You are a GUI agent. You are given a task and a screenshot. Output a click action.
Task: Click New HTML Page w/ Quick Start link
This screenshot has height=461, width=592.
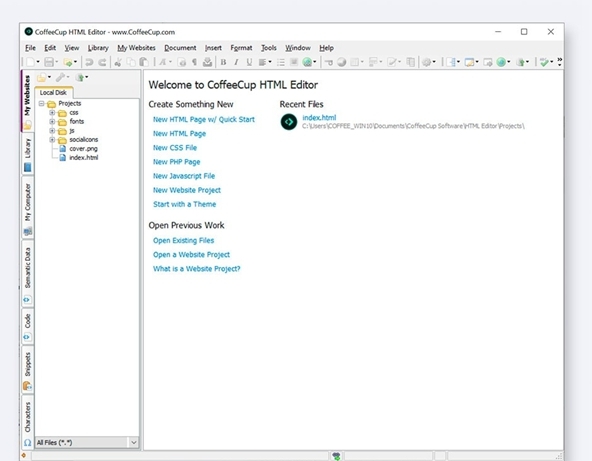tap(204, 119)
